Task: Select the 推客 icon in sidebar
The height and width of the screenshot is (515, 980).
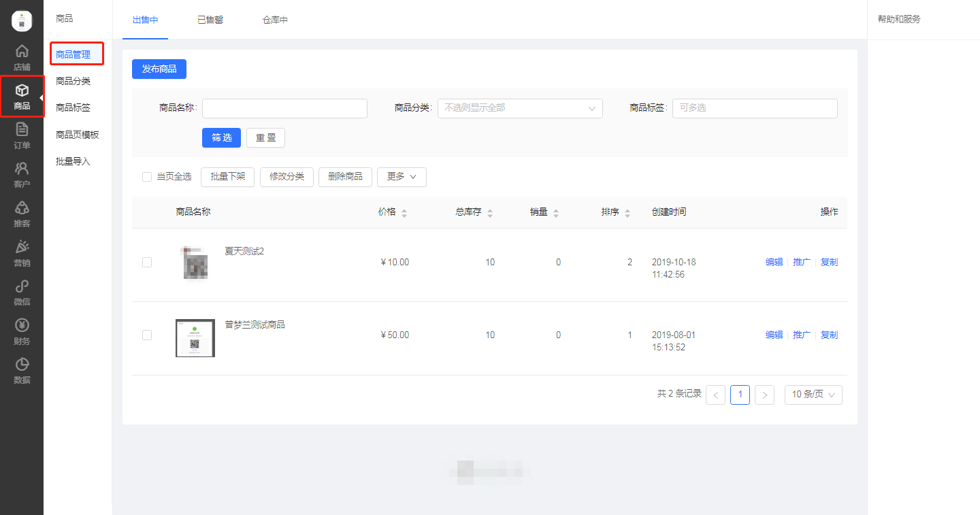Action: [22, 208]
